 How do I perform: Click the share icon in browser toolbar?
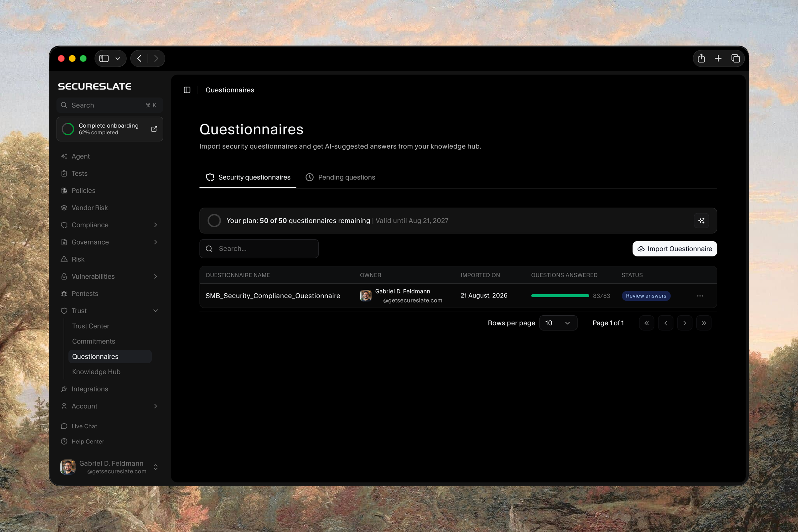[701, 58]
